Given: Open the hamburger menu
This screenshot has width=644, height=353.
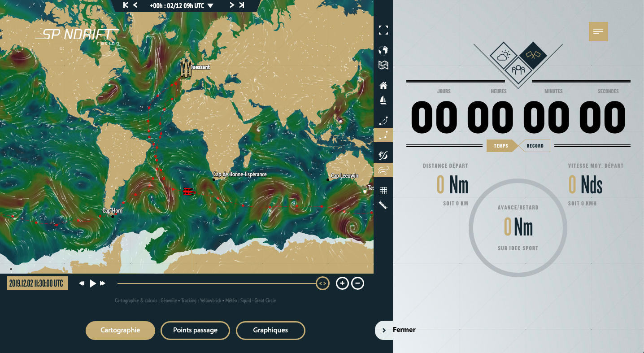Looking at the screenshot, I should click(x=598, y=31).
